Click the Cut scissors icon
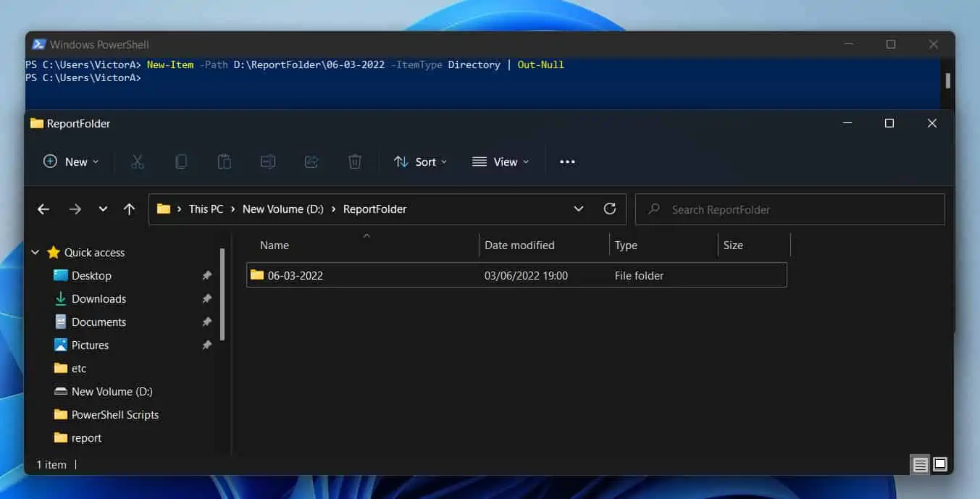 pyautogui.click(x=138, y=162)
